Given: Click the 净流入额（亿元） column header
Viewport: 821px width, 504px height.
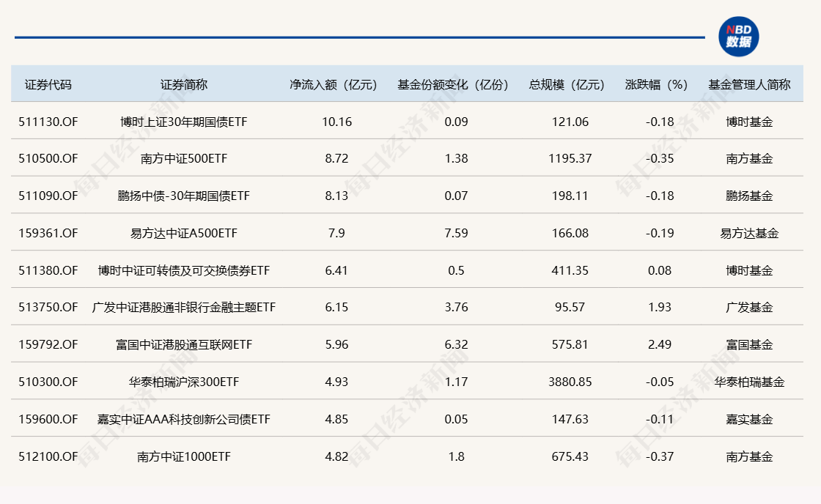Looking at the screenshot, I should pos(334,85).
